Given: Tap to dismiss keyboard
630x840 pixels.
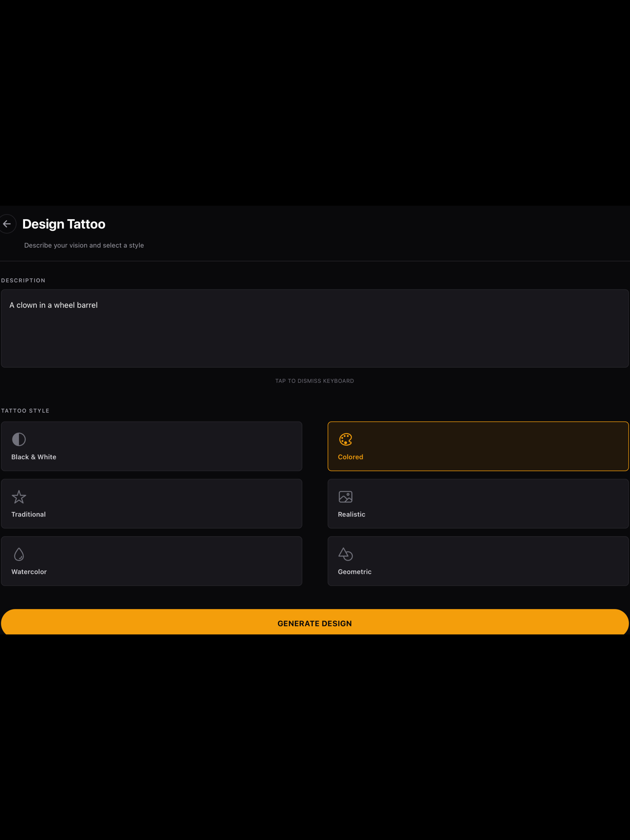Looking at the screenshot, I should 315,381.
